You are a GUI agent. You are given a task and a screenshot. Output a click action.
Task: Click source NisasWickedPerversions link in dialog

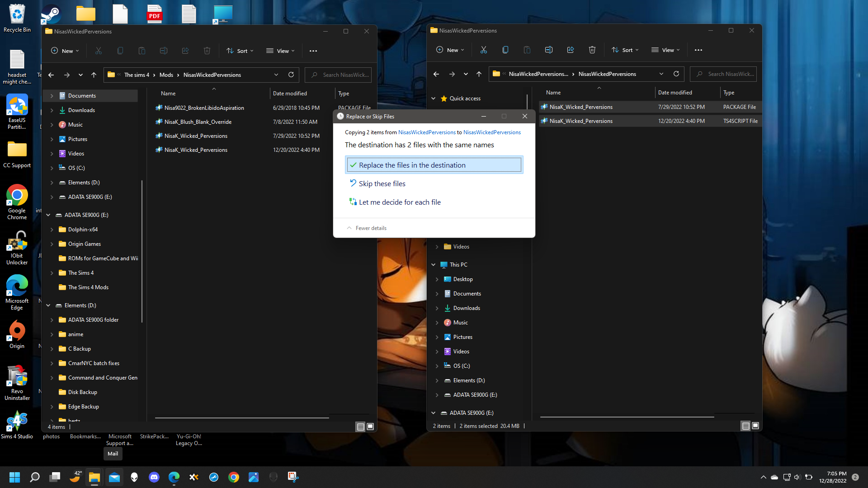pyautogui.click(x=427, y=132)
